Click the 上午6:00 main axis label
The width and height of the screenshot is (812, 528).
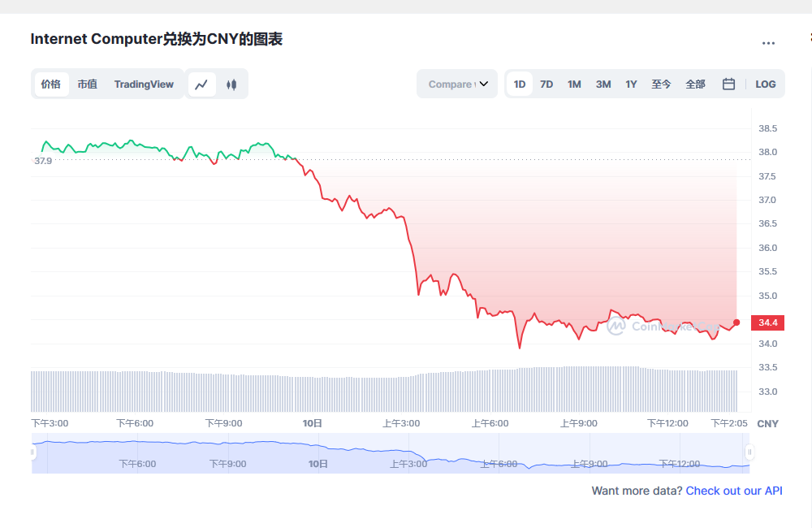point(490,423)
